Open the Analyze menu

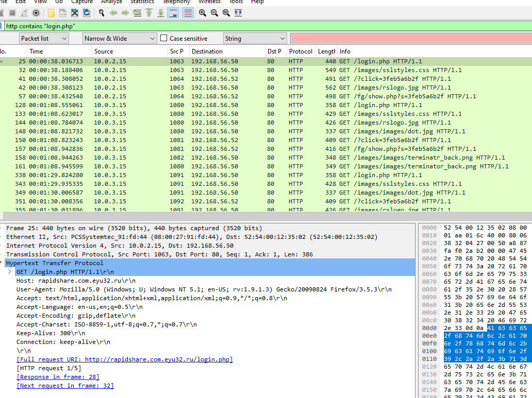point(111,2)
